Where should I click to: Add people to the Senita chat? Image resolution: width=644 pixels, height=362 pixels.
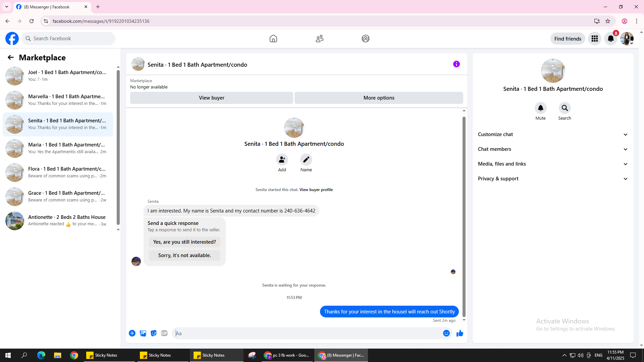pos(282,160)
